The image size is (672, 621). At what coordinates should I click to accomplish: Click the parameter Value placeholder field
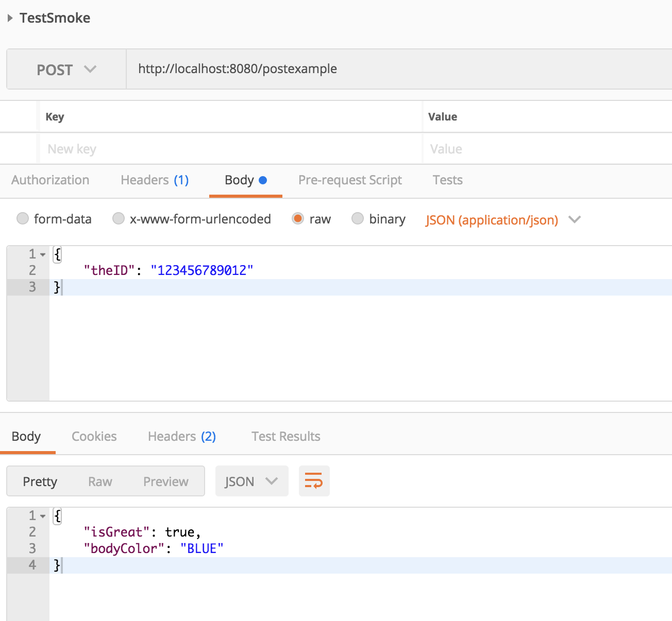pyautogui.click(x=548, y=149)
